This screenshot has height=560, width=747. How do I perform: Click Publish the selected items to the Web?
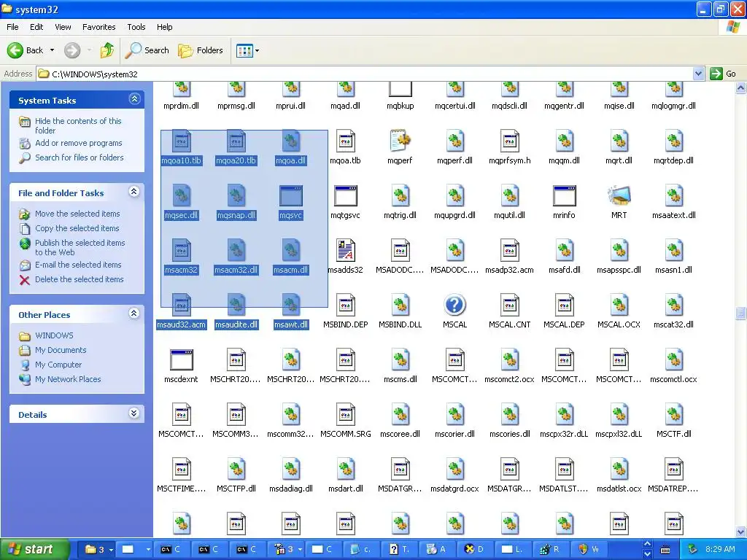pos(80,248)
